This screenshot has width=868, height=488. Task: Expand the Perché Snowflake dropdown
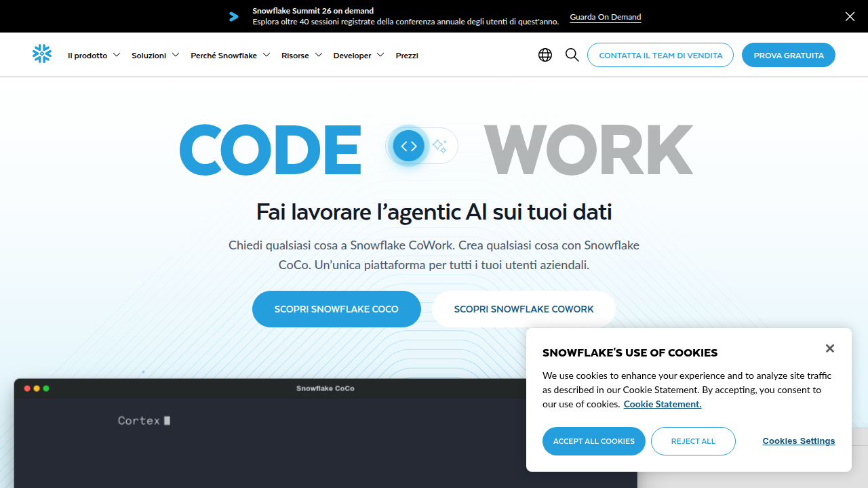click(231, 56)
